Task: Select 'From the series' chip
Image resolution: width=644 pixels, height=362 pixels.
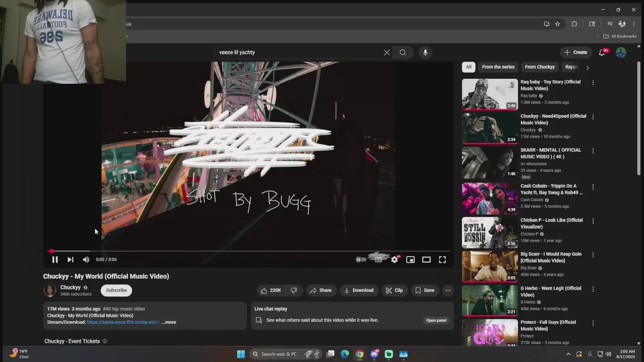Action: coord(498,67)
